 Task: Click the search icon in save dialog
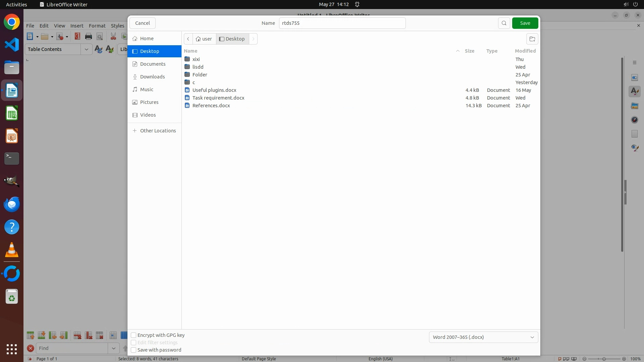504,23
